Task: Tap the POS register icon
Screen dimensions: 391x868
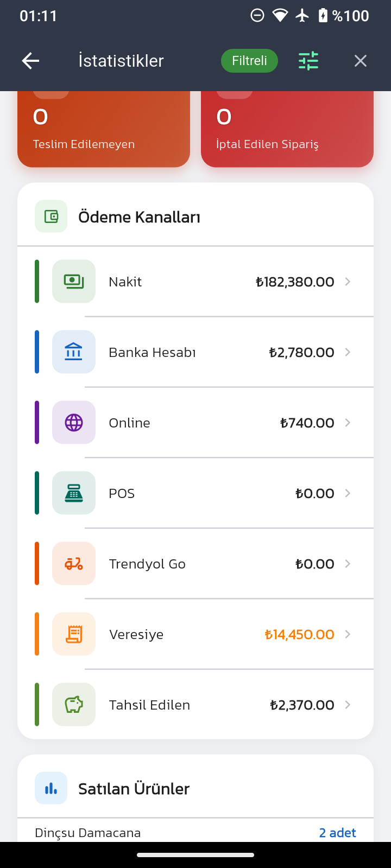Action: tap(74, 493)
